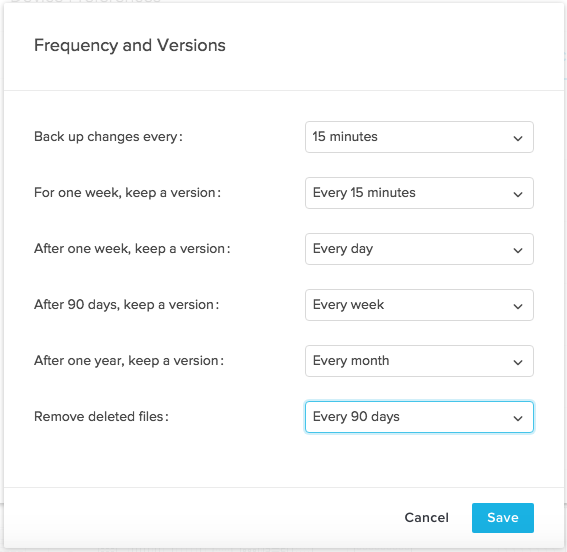Image resolution: width=567 pixels, height=552 pixels.
Task: Select the 'Remove deleted files:' label
Action: (101, 417)
